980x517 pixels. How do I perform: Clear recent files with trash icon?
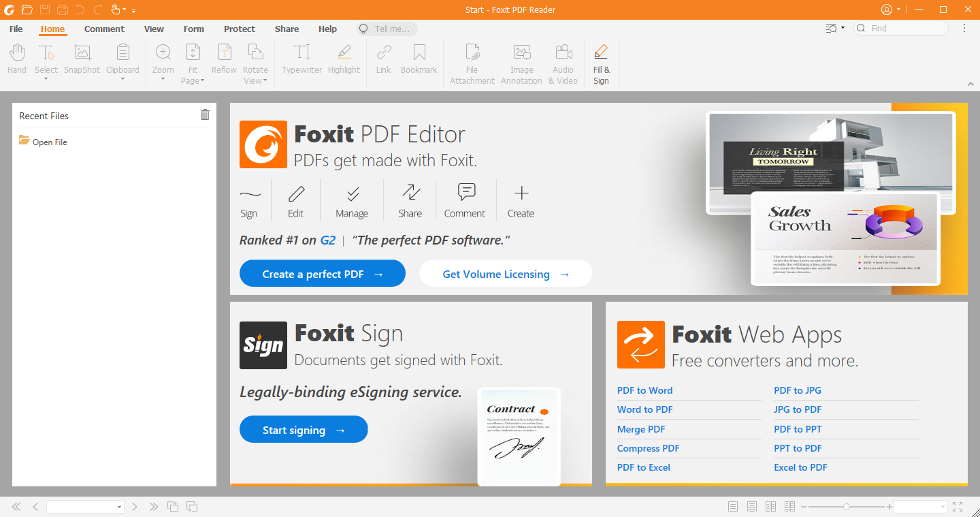[x=205, y=115]
